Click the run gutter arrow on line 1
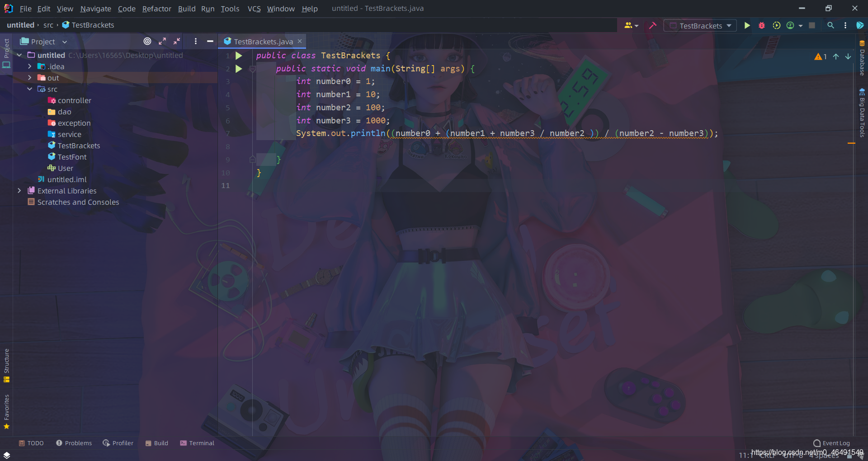Viewport: 868px width, 461px height. [239, 56]
